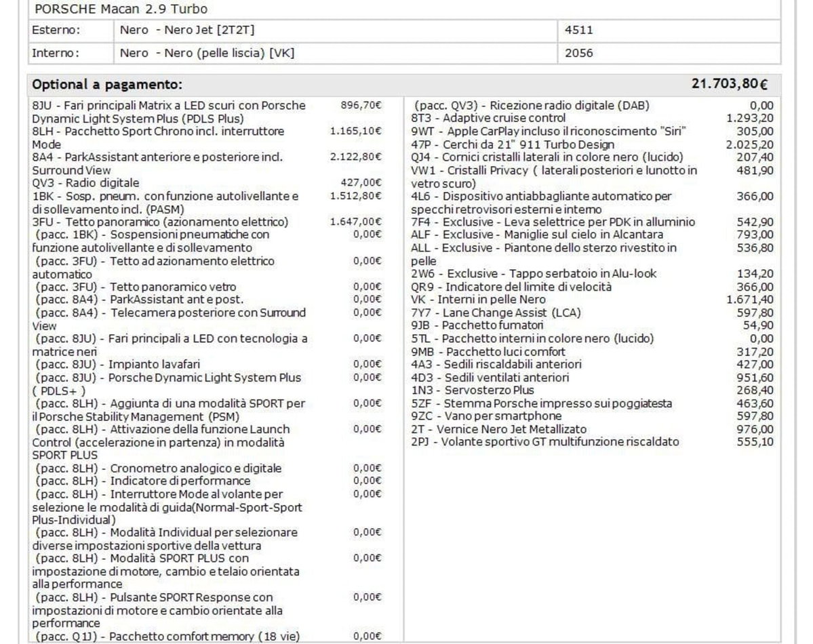Select the 'PORSCHE Macan 2.9 Turbo' title text
This screenshot has height=644, width=813.
pos(121,9)
